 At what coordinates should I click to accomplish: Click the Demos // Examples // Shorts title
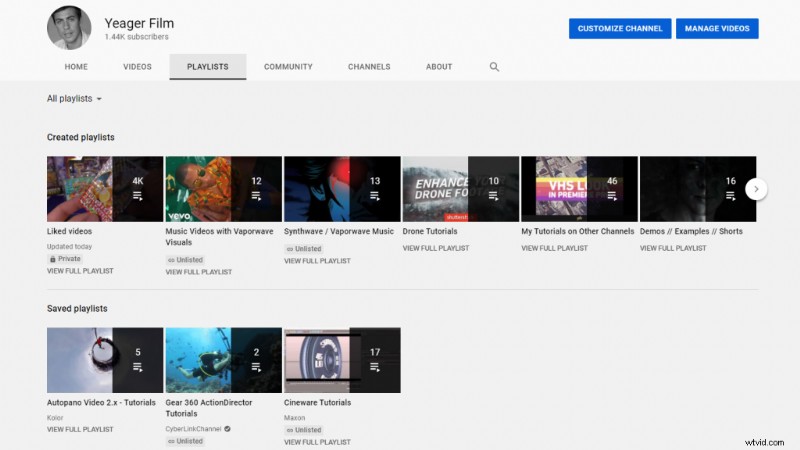[x=691, y=231]
